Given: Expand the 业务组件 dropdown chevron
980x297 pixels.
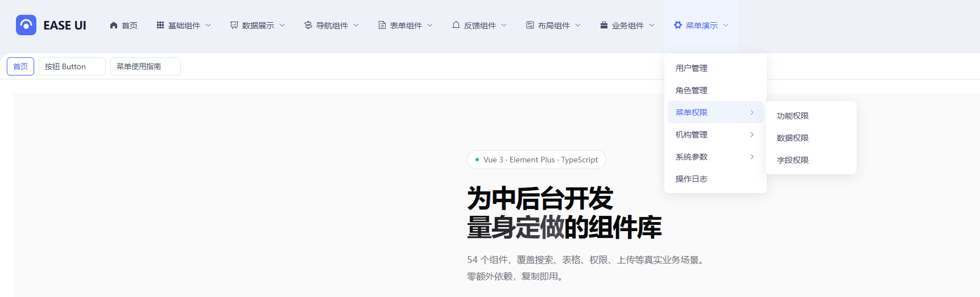Looking at the screenshot, I should click(x=652, y=25).
